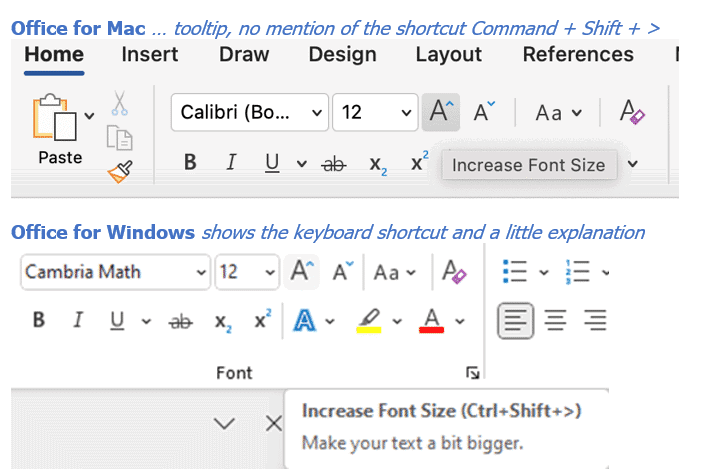Switch to the Insert tab
703x470 pixels.
(x=149, y=54)
